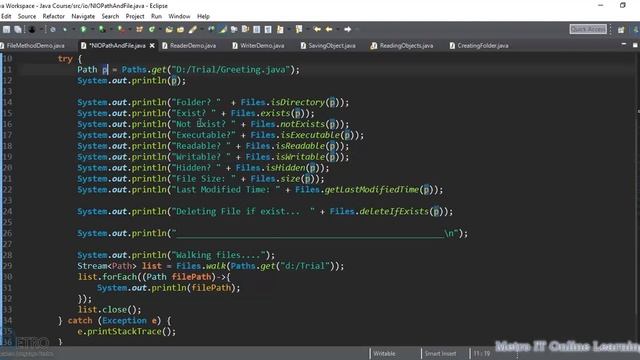
Task: Click the "D:/Trial/Greeting.java" string literal
Action: [x=230, y=70]
